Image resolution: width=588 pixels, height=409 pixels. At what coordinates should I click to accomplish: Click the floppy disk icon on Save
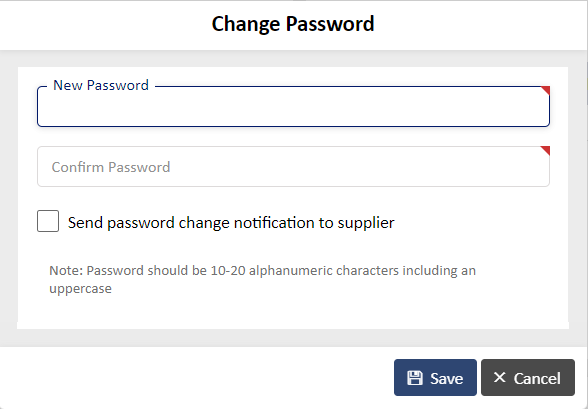(415, 378)
